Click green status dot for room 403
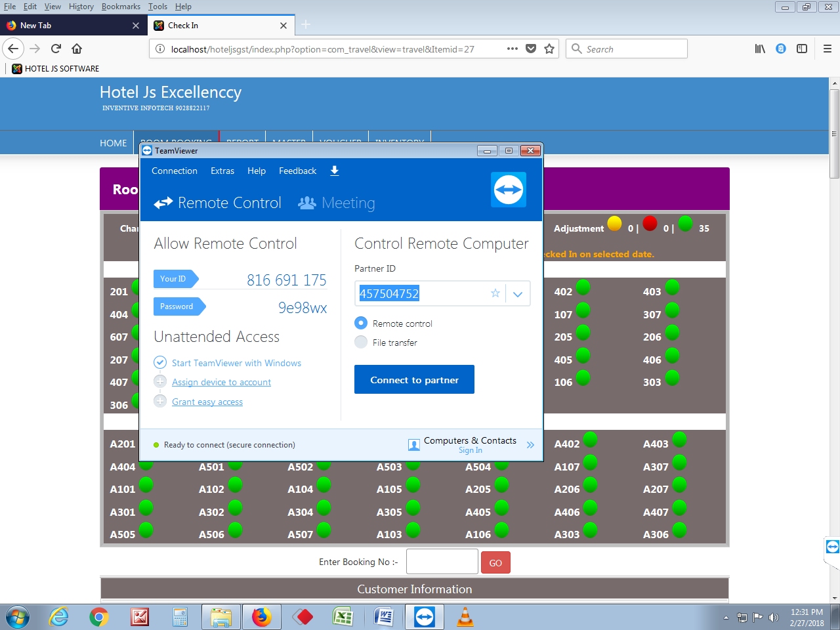Image resolution: width=840 pixels, height=630 pixels. click(673, 287)
